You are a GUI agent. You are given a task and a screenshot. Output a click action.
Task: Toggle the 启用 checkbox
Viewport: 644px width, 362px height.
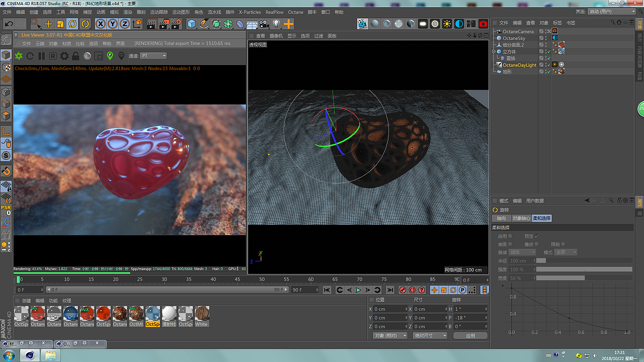point(510,236)
